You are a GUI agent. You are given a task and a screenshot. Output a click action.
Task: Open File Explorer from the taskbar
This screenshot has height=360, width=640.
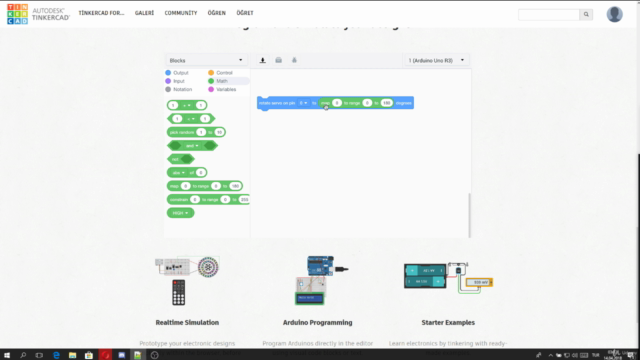[x=73, y=355]
